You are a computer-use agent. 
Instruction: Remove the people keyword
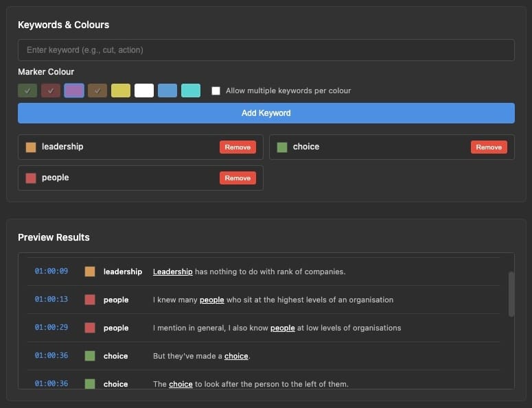(x=238, y=178)
